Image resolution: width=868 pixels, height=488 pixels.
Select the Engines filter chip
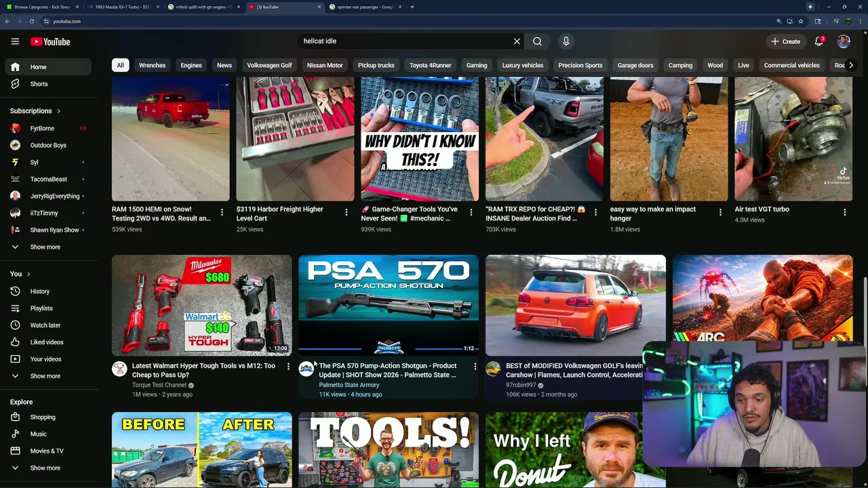click(191, 65)
